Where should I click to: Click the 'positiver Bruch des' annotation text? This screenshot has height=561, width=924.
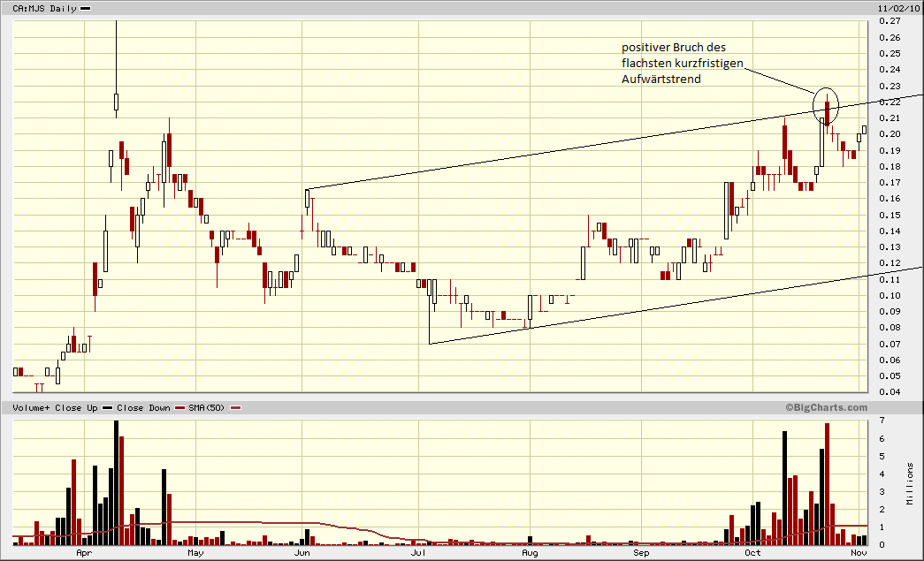pos(674,48)
